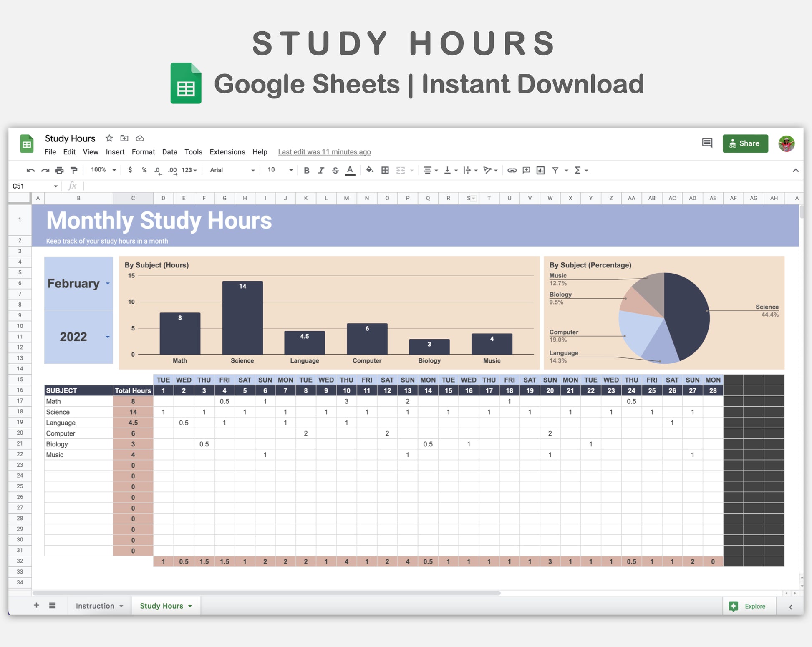
Task: Click the Insert chart icon
Action: pyautogui.click(x=540, y=170)
